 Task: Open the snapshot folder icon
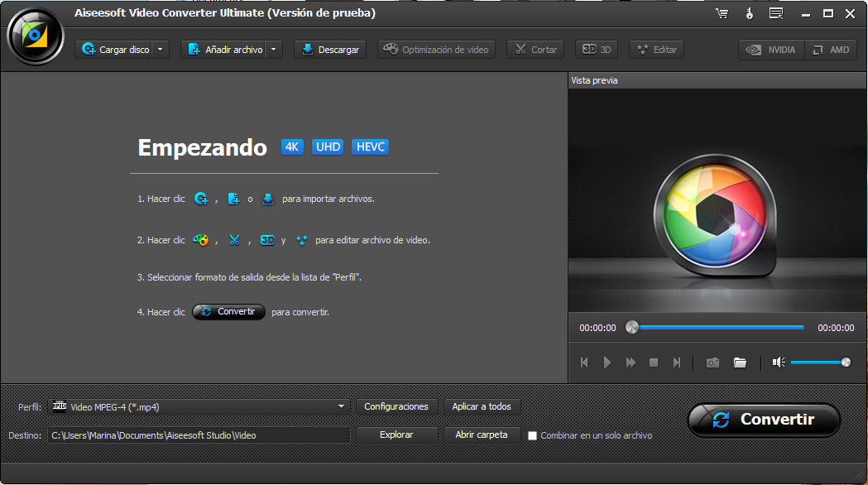[740, 363]
